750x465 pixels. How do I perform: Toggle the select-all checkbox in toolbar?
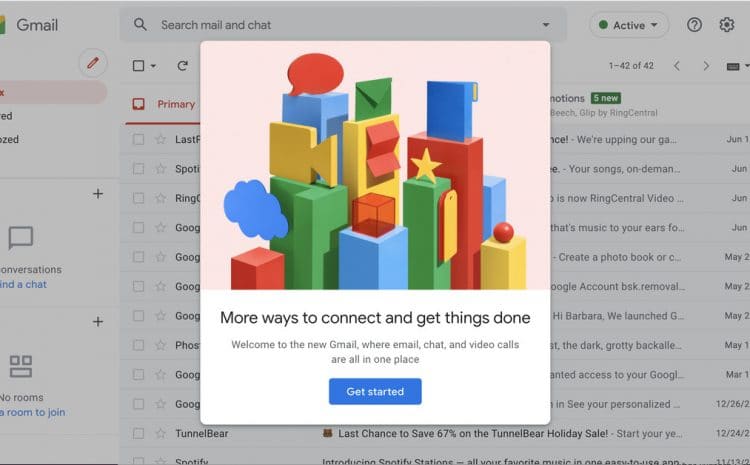pyautogui.click(x=138, y=66)
